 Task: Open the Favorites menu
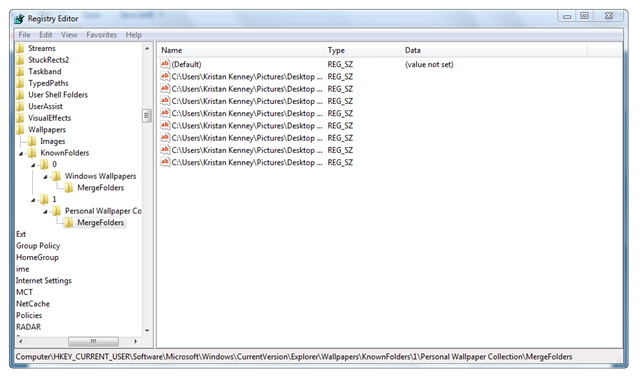click(101, 35)
